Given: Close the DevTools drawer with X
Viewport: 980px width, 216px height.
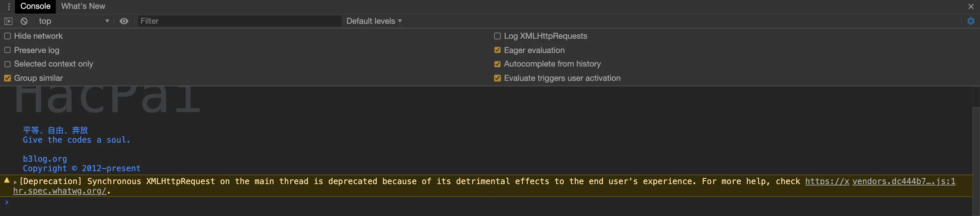Looking at the screenshot, I should click(971, 6).
